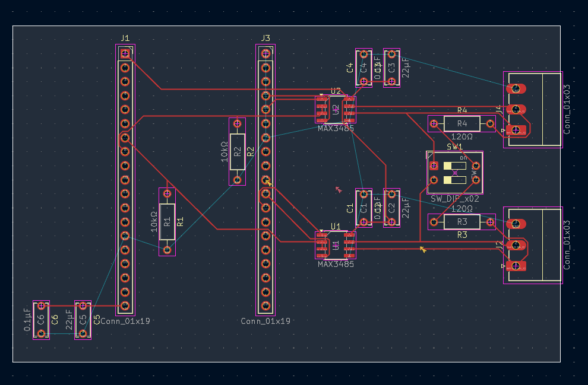Viewport: 588px width, 385px height.
Task: Click the middle pad of connector J4
Action: tap(516, 109)
